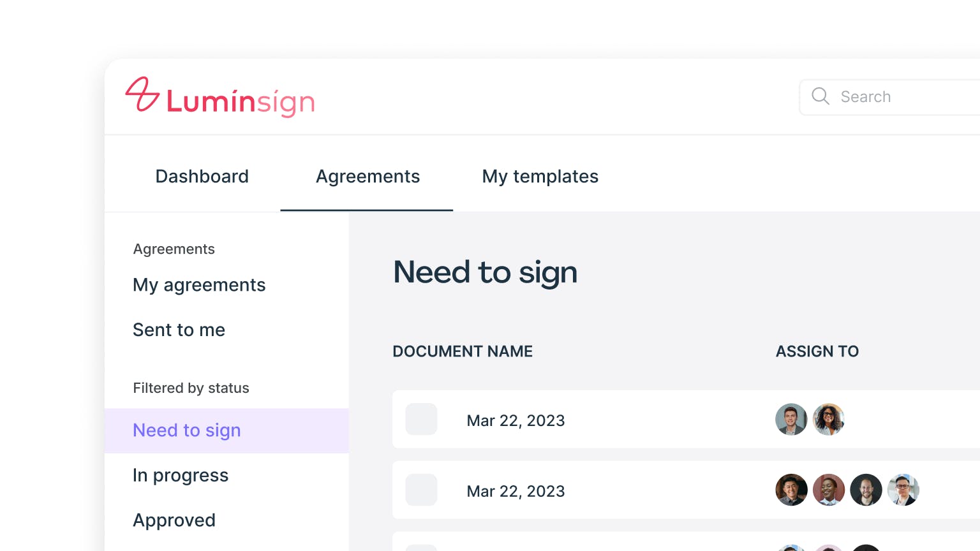Filter agreements by In progress status
The width and height of the screenshot is (980, 551).
(x=181, y=475)
